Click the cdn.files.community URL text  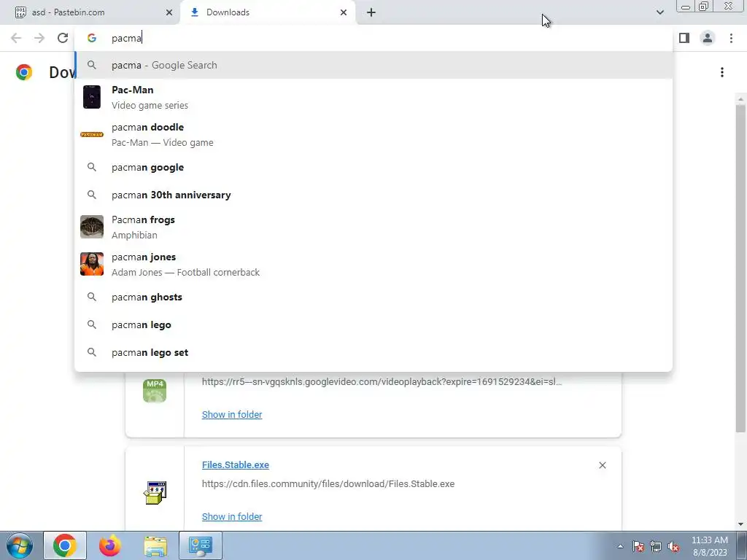(328, 484)
